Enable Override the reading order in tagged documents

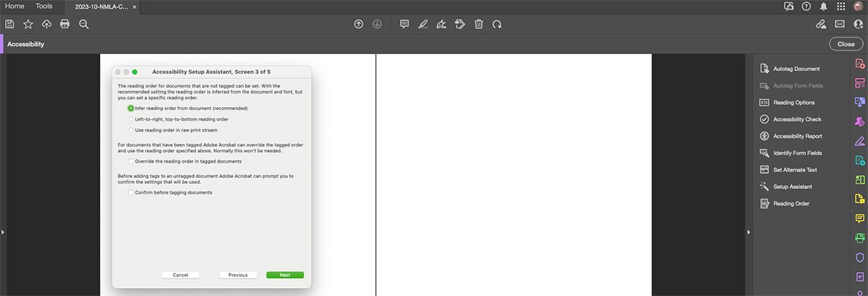click(131, 161)
